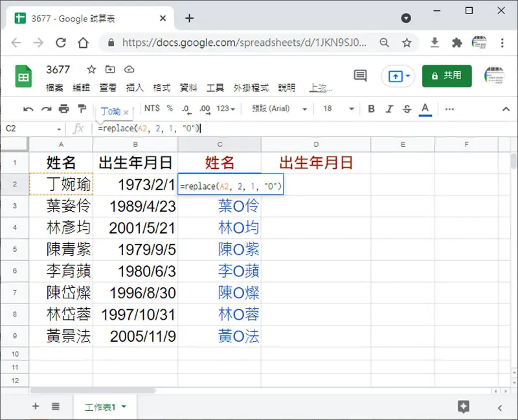The width and height of the screenshot is (518, 420).
Task: Toggle italic formatting
Action: click(x=390, y=109)
